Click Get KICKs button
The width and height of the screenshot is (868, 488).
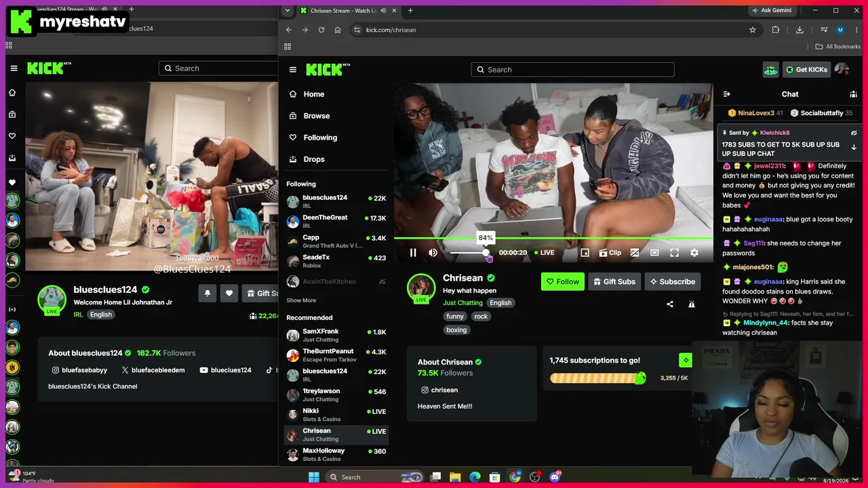coord(806,70)
